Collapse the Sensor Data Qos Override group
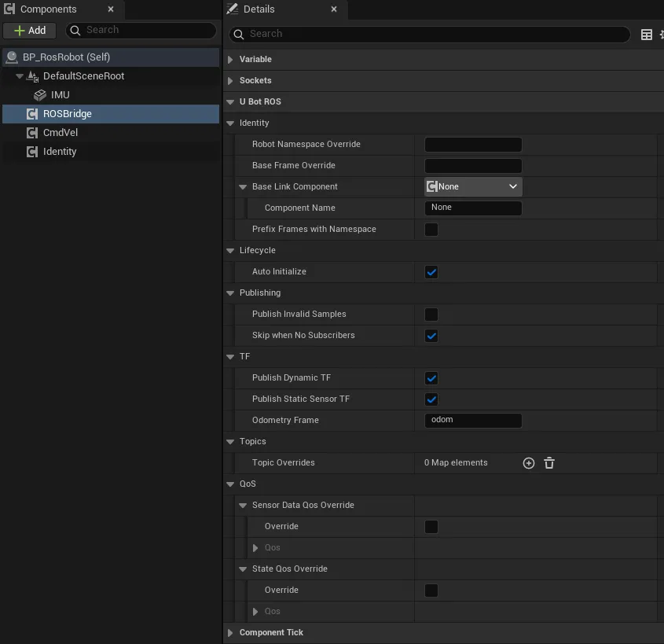This screenshot has height=644, width=664. coord(243,506)
